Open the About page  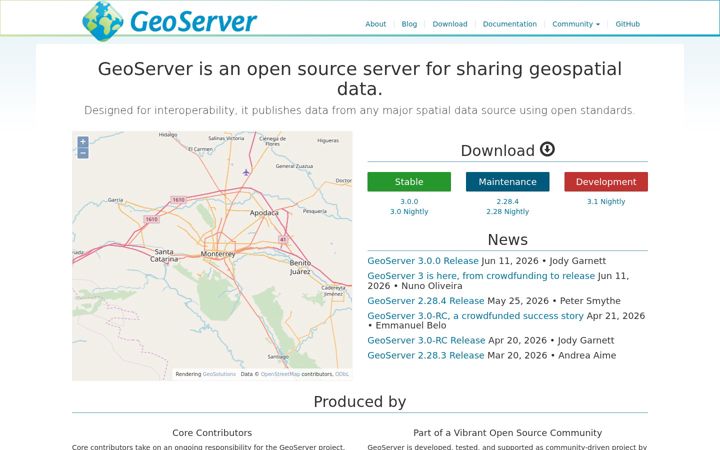(376, 24)
